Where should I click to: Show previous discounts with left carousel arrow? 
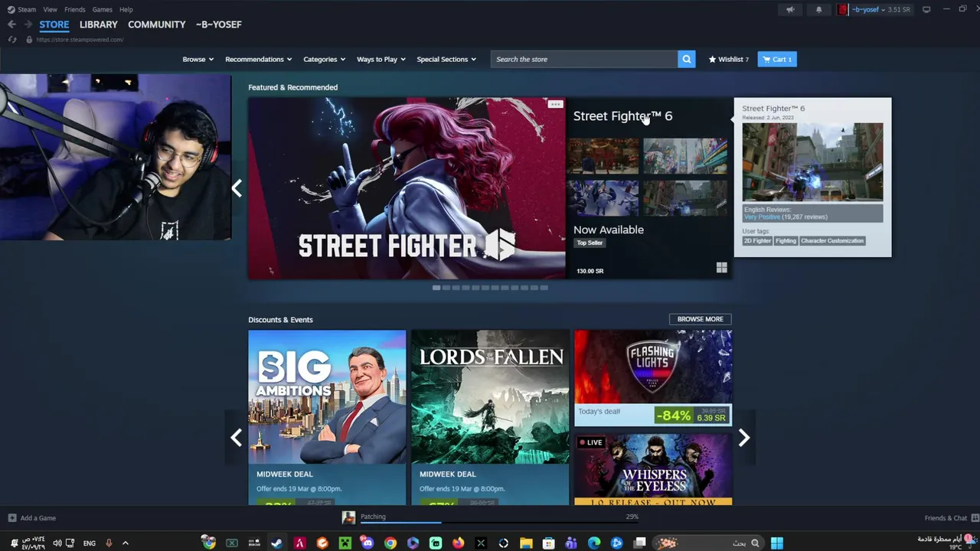coord(237,438)
